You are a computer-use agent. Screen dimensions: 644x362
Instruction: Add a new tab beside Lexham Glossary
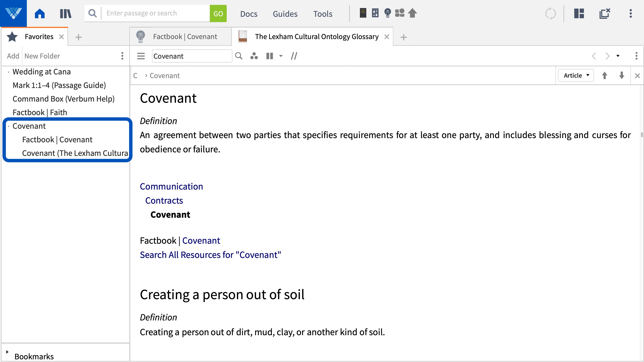coord(404,37)
